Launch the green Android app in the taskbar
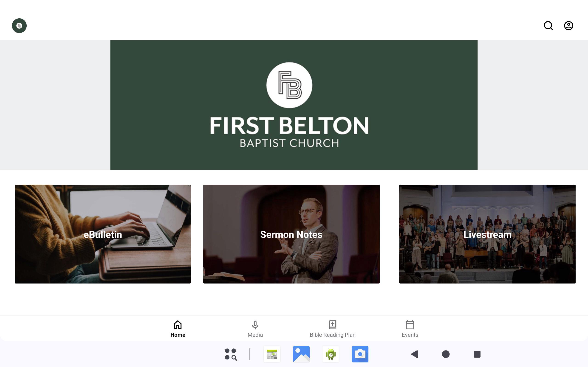 (x=331, y=354)
